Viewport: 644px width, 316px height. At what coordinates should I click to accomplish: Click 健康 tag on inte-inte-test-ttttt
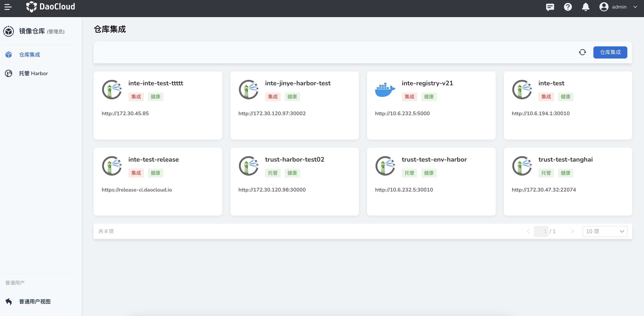(x=155, y=97)
